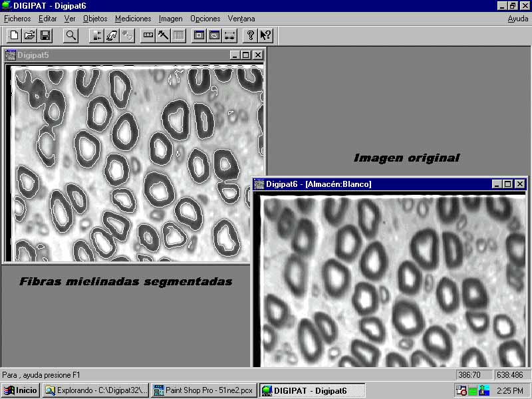
Task: Select the magnifying glass zoom tool
Action: [x=70, y=35]
